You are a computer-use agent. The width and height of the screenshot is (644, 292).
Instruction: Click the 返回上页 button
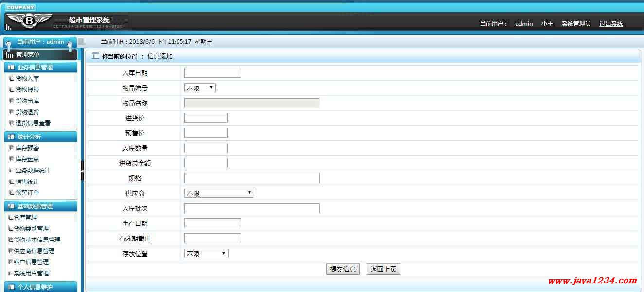pos(383,269)
